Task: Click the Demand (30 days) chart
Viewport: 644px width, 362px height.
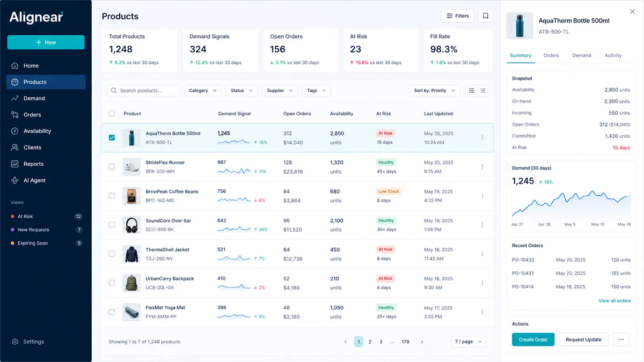Action: pyautogui.click(x=571, y=203)
